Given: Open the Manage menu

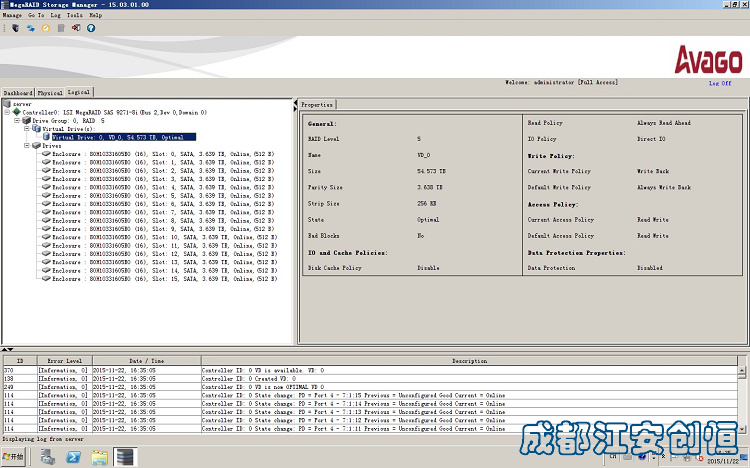Looking at the screenshot, I should tap(12, 15).
